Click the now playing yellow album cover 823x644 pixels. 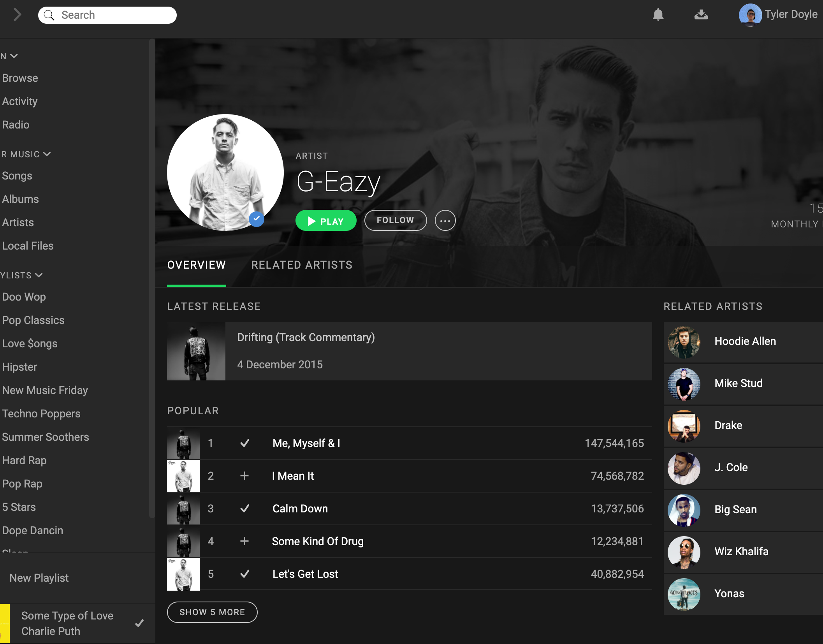(x=5, y=624)
